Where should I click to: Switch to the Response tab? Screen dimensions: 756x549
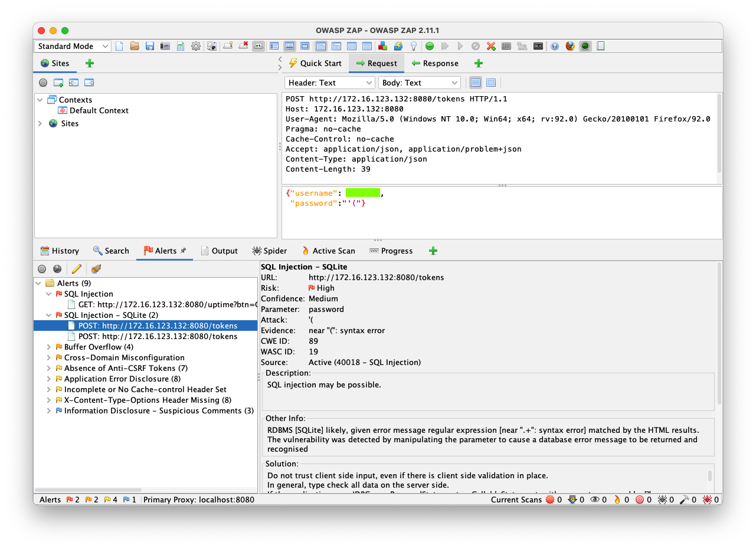(434, 63)
